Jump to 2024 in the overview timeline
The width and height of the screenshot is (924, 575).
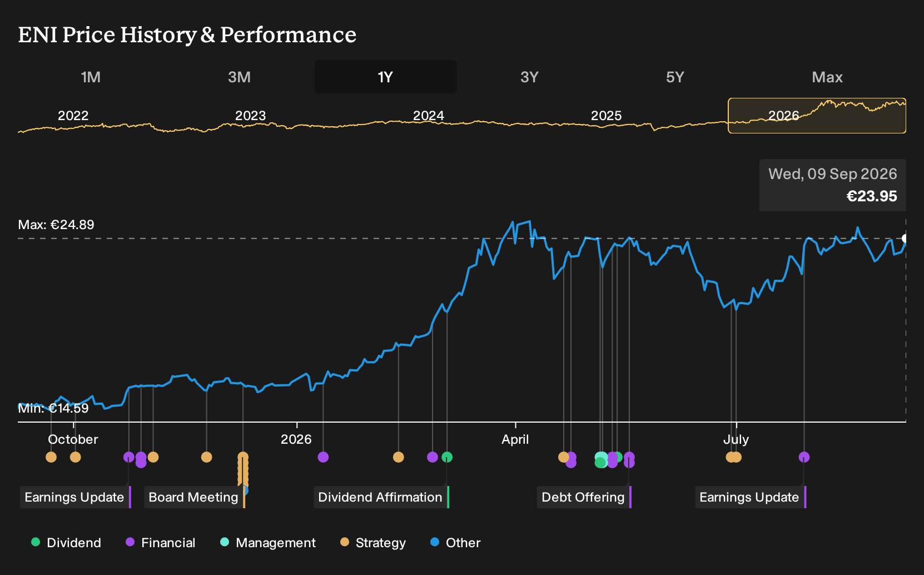[x=429, y=116]
